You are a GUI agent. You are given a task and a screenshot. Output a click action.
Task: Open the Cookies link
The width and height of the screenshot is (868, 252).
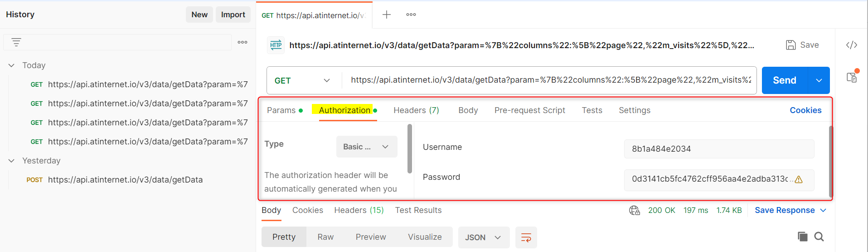(x=805, y=110)
